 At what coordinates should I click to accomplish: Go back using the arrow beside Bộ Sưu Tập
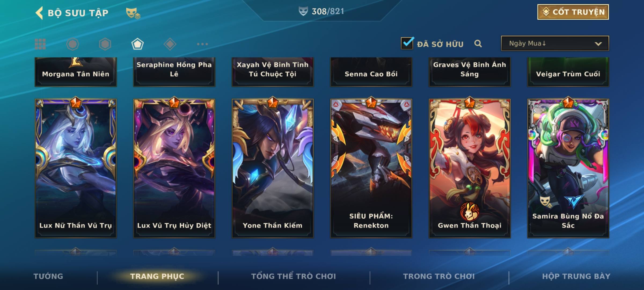(x=39, y=13)
